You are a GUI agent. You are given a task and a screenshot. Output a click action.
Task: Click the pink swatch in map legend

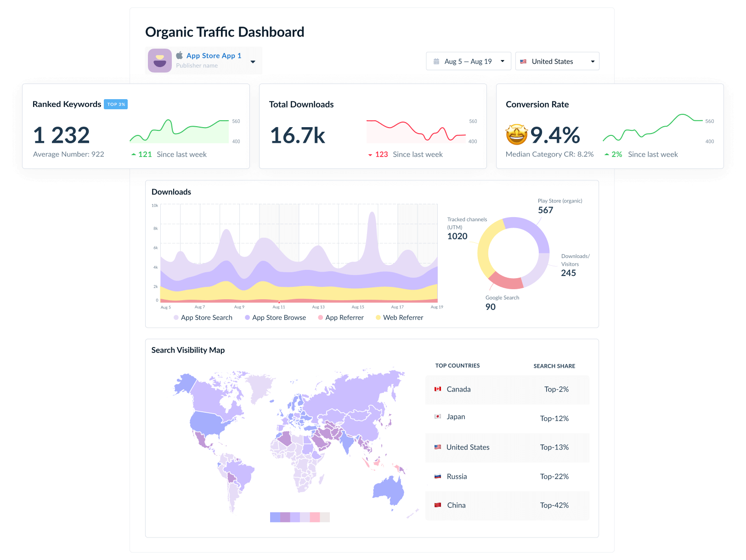click(315, 517)
